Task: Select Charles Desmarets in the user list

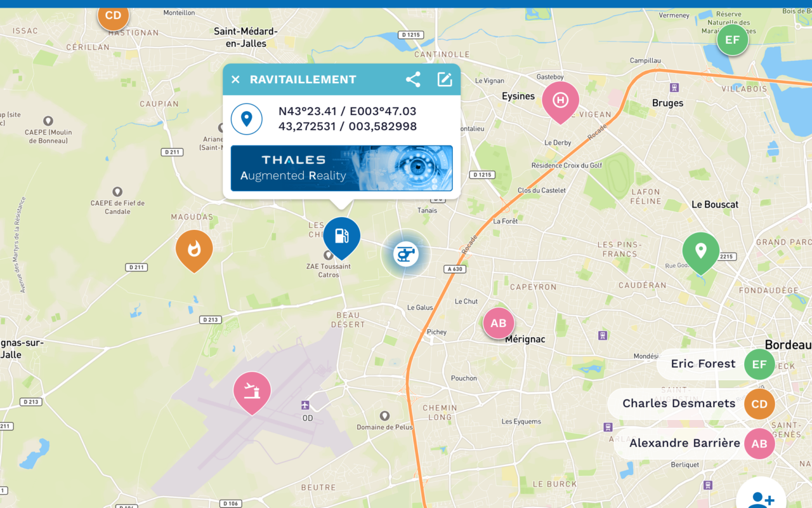Action: [691, 404]
